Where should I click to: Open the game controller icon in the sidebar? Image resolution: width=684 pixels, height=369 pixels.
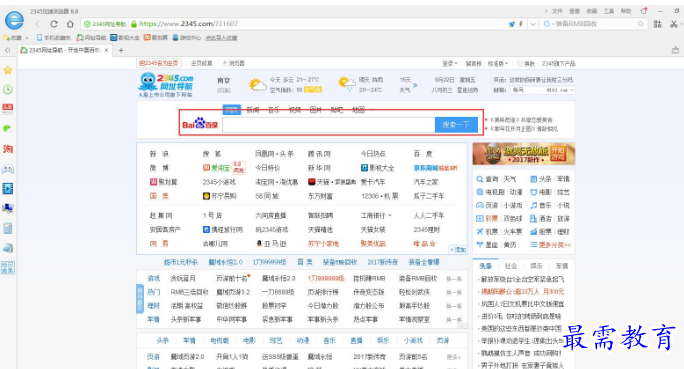click(x=8, y=169)
